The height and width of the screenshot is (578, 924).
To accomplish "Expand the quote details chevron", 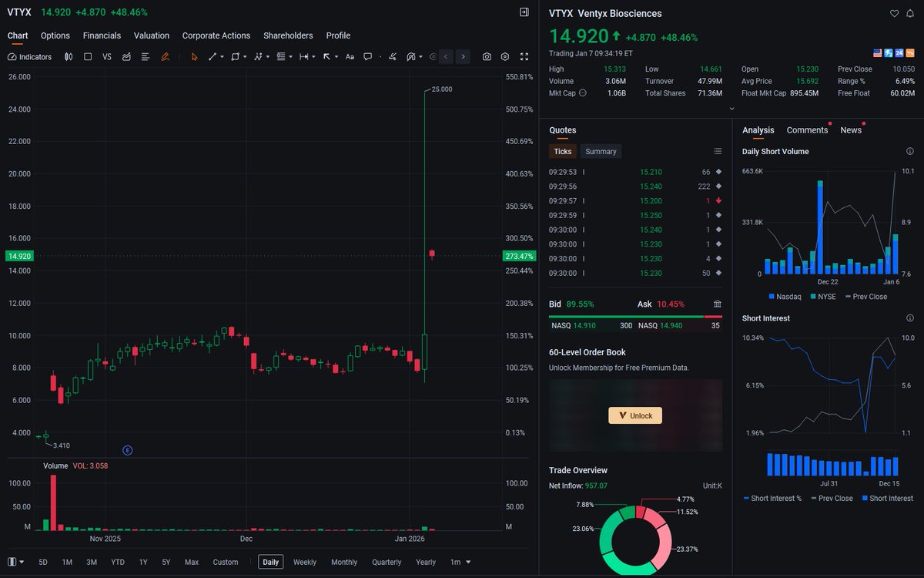I will (731, 109).
